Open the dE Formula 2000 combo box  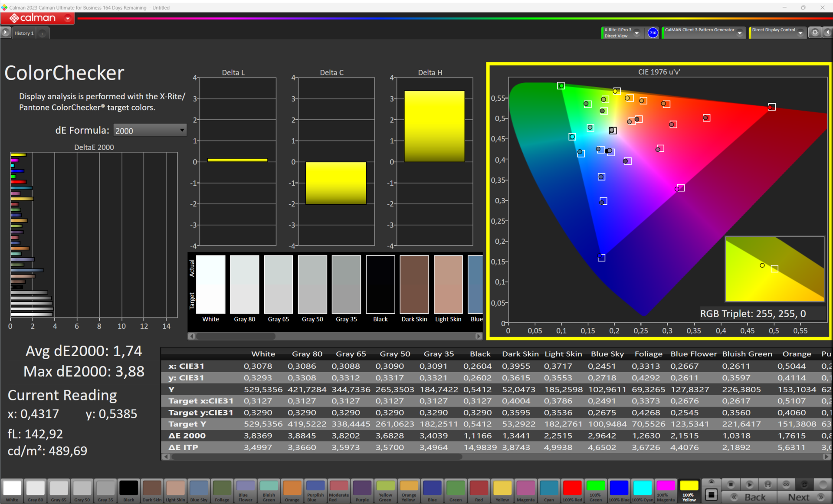pyautogui.click(x=150, y=131)
